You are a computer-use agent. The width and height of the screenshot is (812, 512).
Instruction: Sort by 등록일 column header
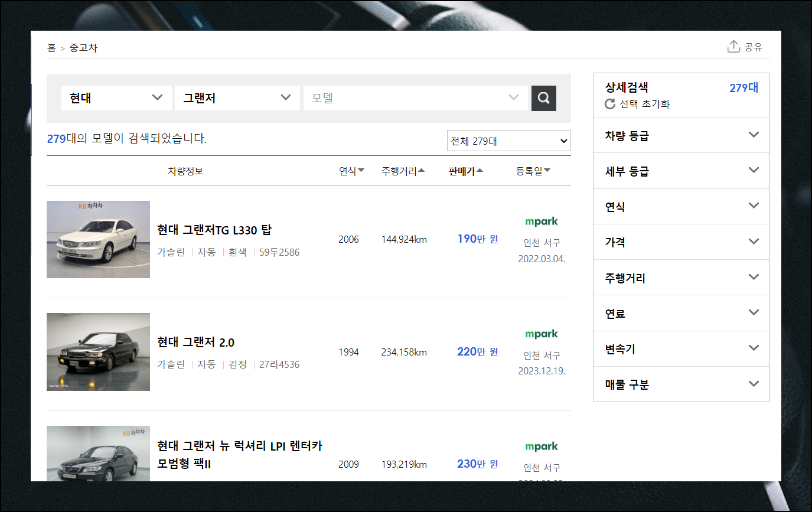coord(533,171)
